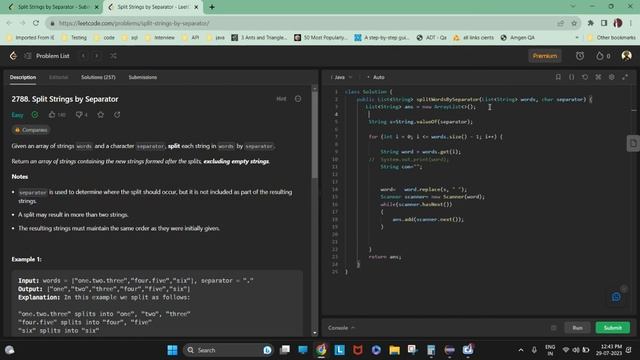Image resolution: width=640 pixels, height=360 pixels.
Task: Open the streak flame counter
Action: [603, 56]
